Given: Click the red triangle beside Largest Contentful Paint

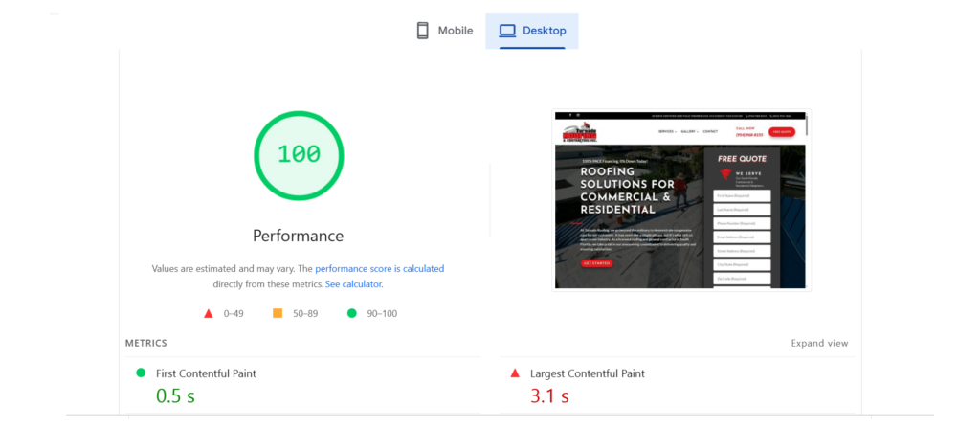Looking at the screenshot, I should click(515, 373).
